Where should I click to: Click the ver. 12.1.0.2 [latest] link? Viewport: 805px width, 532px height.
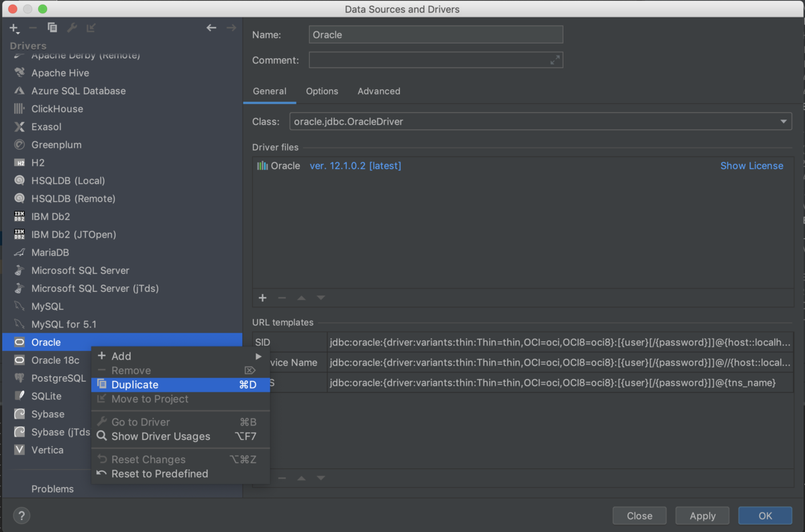(356, 166)
